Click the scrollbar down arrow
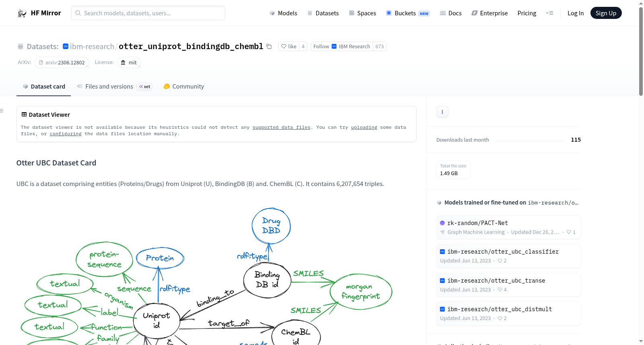Viewport: 644px width, 345px height. (641, 341)
